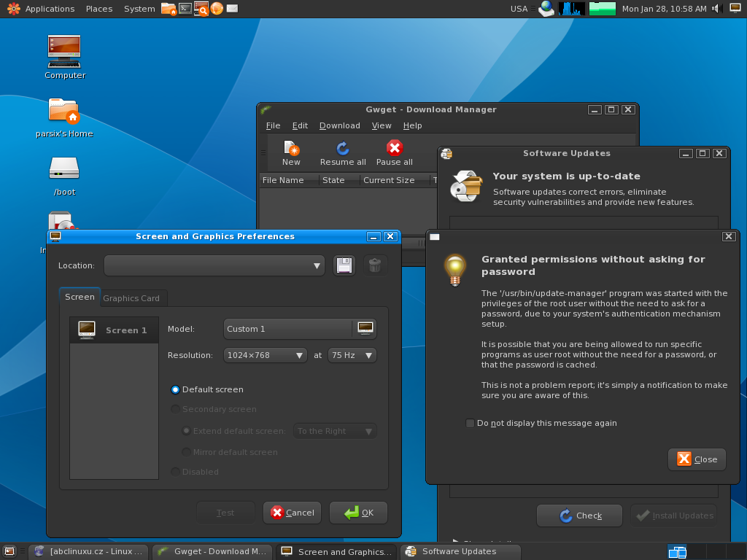Open Gwget Edit menu
Viewport: 747px width, 560px height.
(x=300, y=125)
